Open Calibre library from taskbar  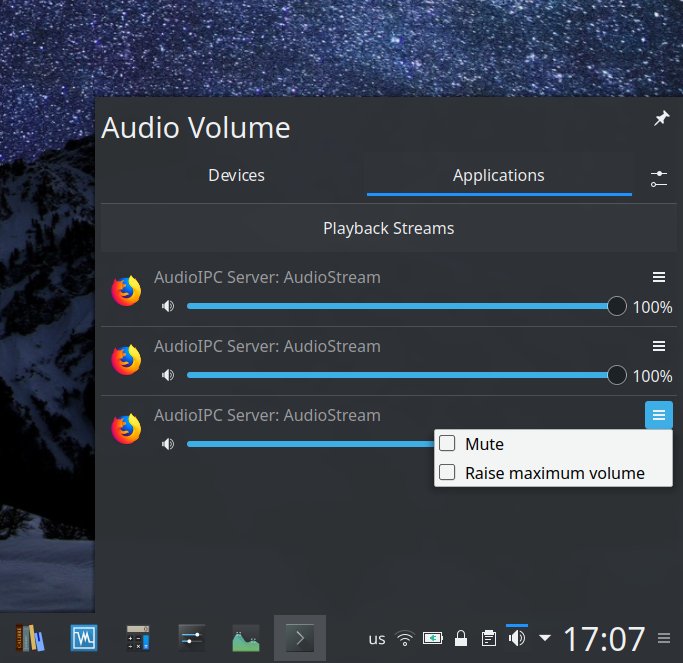pos(30,638)
